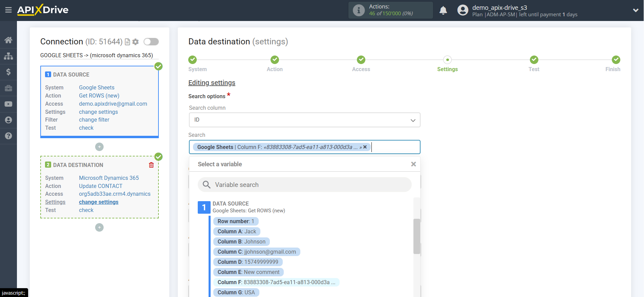This screenshot has height=297, width=644.
Task: Select the Column A: Jack variable
Action: (x=237, y=231)
